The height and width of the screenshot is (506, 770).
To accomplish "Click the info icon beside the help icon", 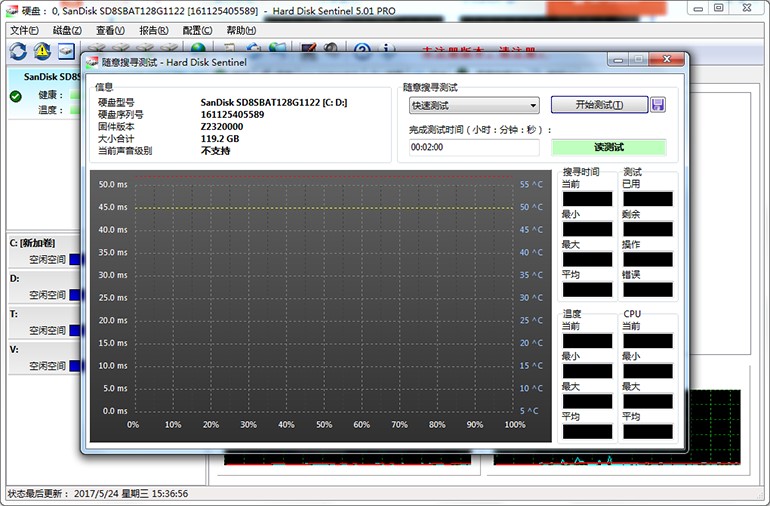I will coord(386,51).
